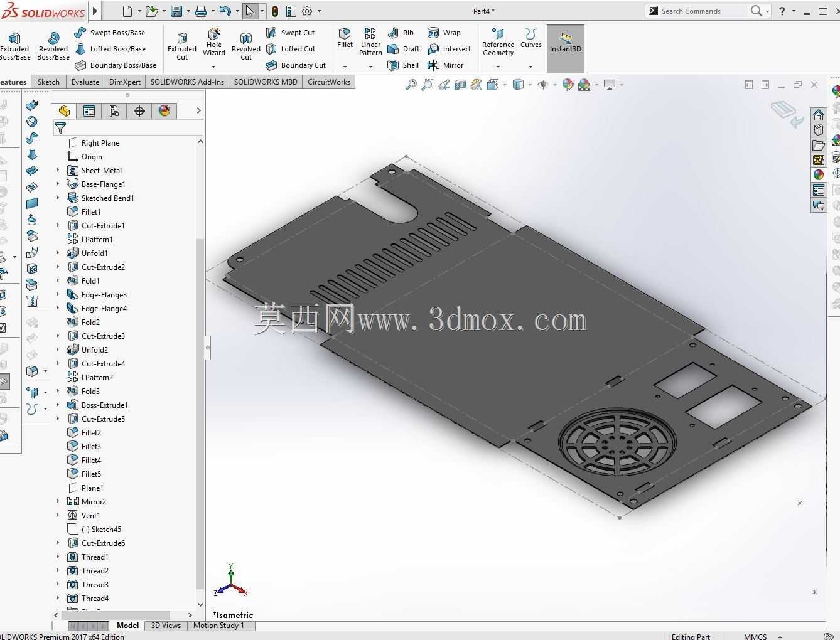Apply the Fillet tool
This screenshot has height=640, width=840.
pyautogui.click(x=345, y=38)
